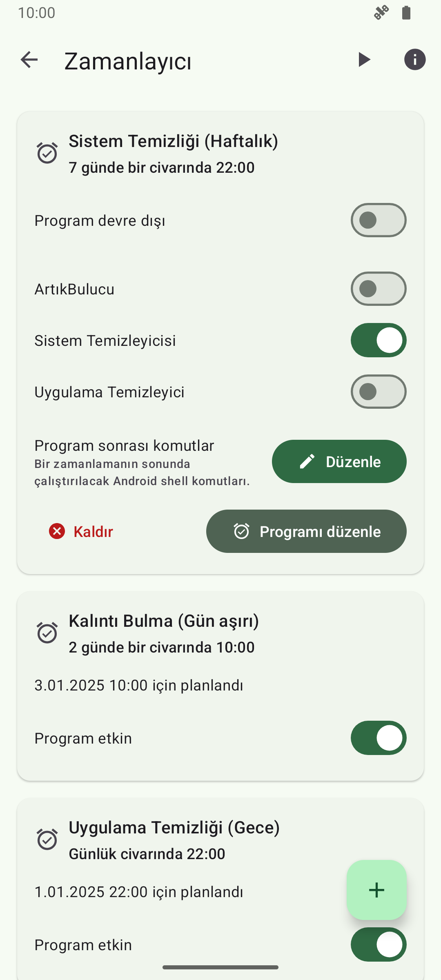
Task: Toggle the Uygulama Temizleyici switch
Action: coord(378,392)
